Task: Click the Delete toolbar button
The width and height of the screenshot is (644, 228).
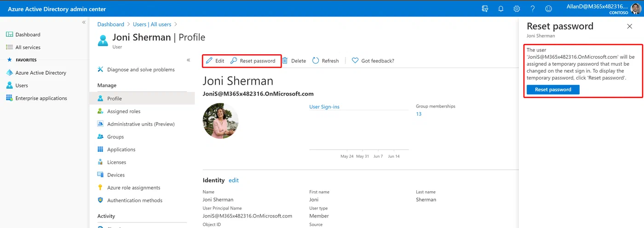Action: tap(294, 61)
